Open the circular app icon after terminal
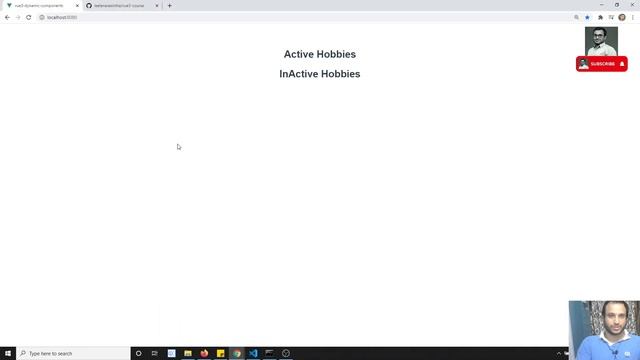The width and height of the screenshot is (640, 360). coord(286,353)
